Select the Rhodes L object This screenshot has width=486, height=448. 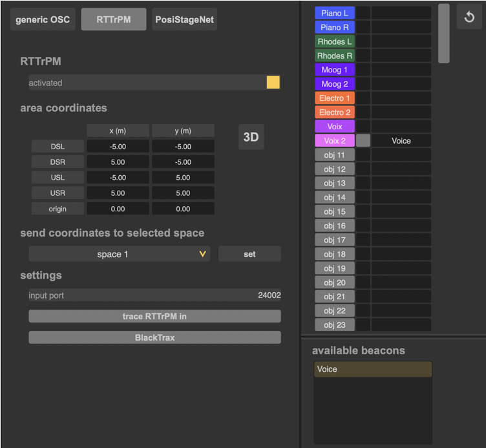point(335,41)
